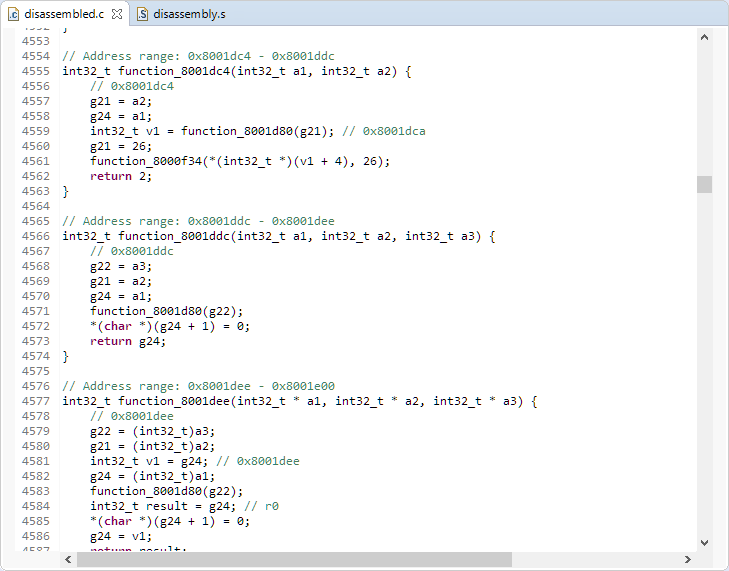Click 'g24 = (int32_t)a1;' on line 4582
The image size is (729, 571).
pos(152,476)
